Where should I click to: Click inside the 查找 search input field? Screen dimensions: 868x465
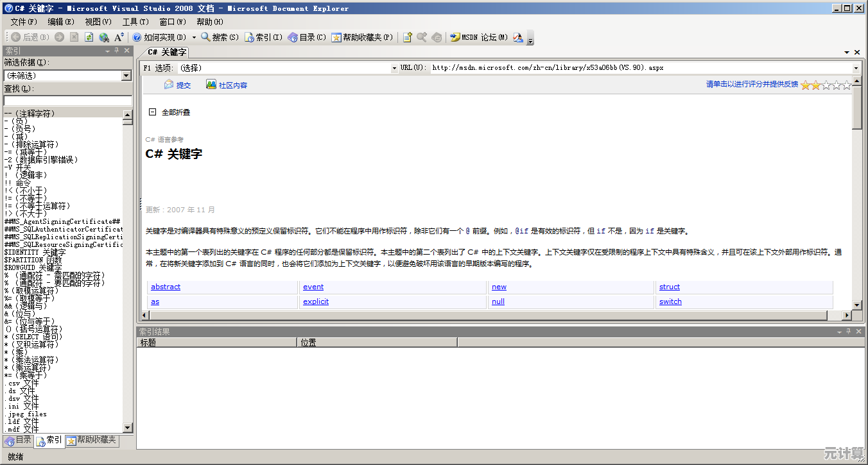(x=67, y=101)
